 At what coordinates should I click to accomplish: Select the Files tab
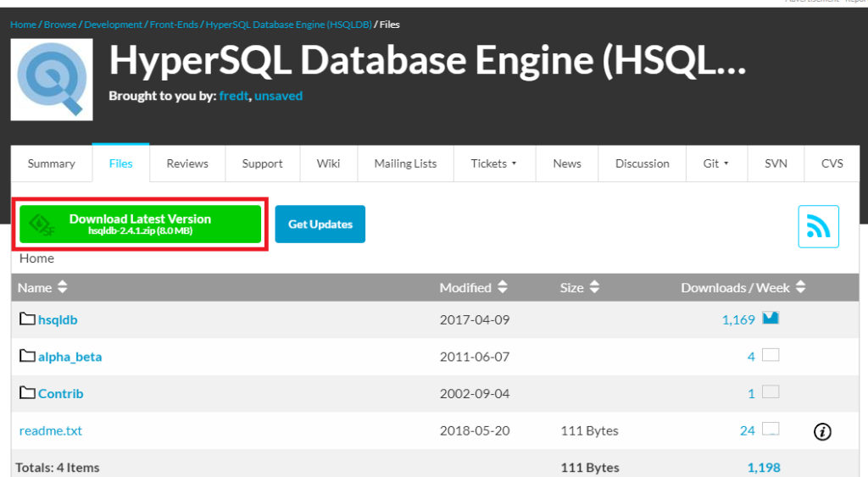(x=120, y=164)
